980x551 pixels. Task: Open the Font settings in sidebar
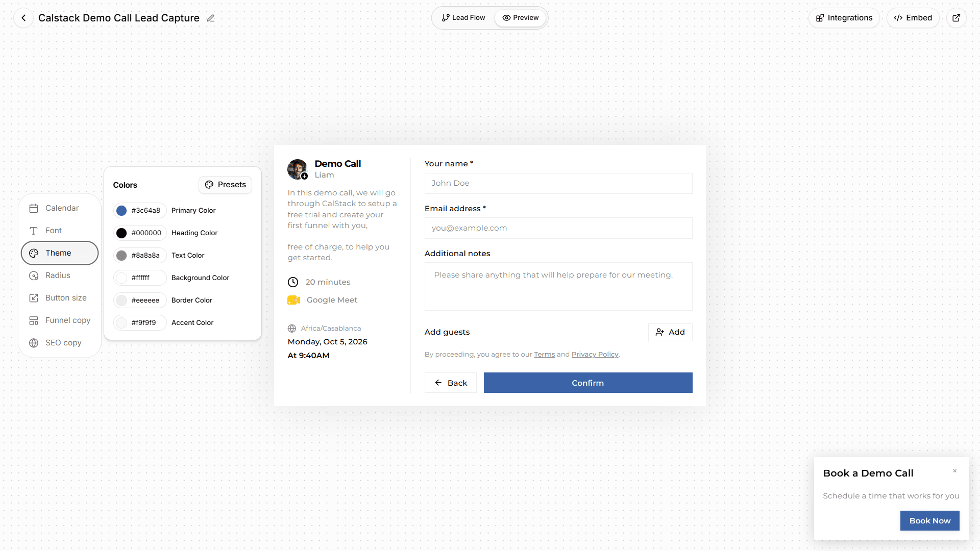coord(60,231)
